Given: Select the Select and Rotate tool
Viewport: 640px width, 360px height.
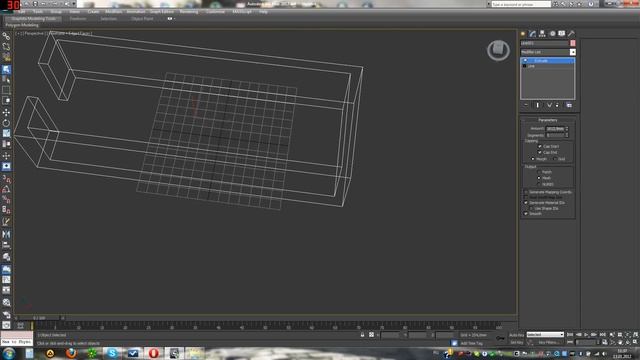Looking at the screenshot, I should [x=6, y=123].
